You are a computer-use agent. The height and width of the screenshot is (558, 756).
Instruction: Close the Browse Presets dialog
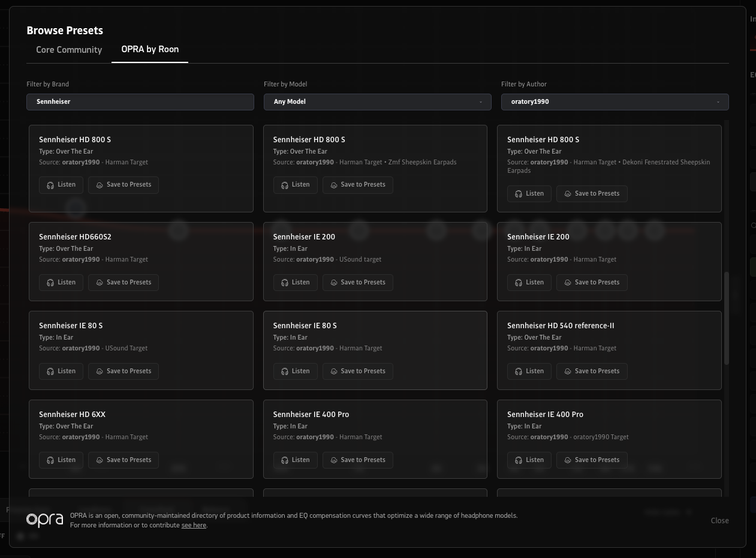click(719, 521)
